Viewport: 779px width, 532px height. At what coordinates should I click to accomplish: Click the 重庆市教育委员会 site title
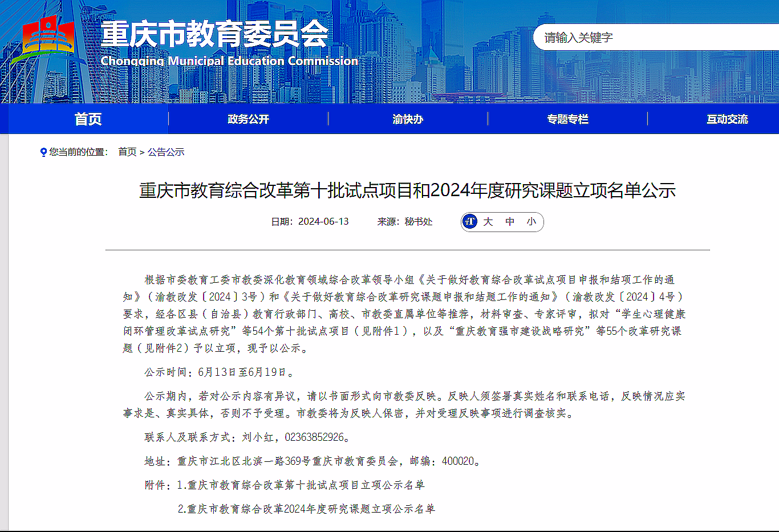pos(215,34)
